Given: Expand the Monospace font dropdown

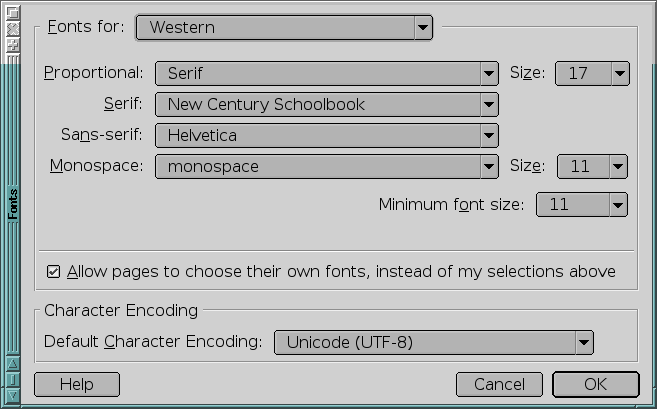Looking at the screenshot, I should pyautogui.click(x=327, y=166).
